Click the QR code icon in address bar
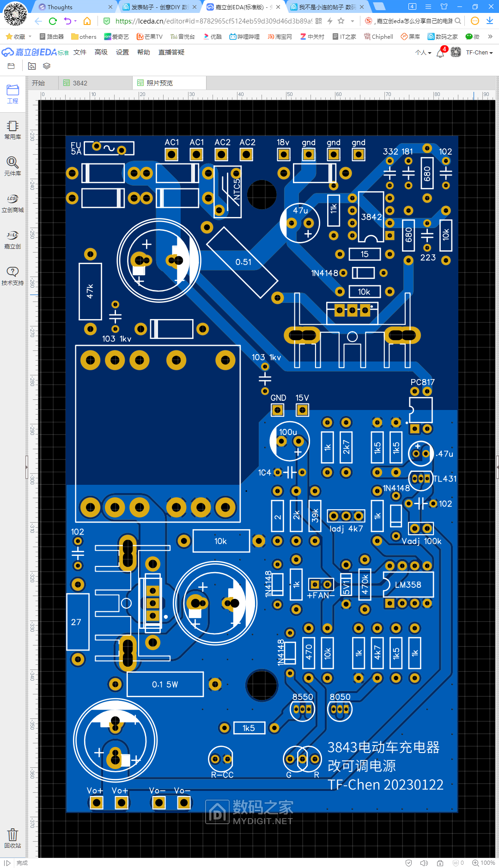Screen dimensions: 499x868 (x=318, y=21)
